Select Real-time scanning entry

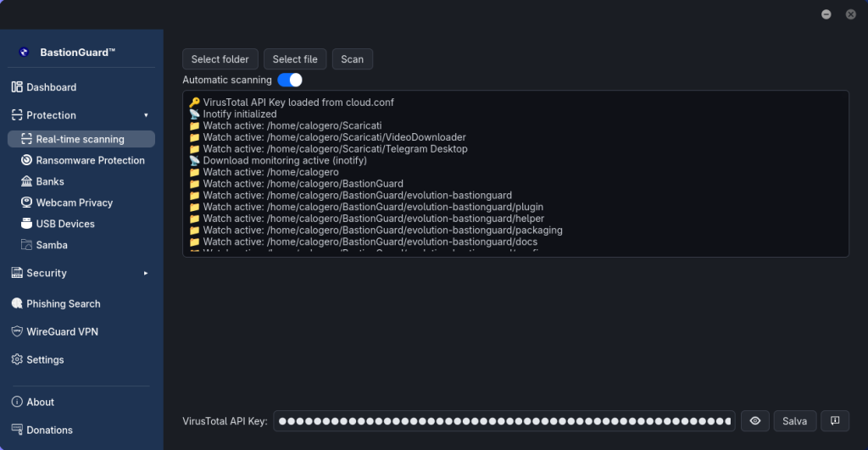(x=81, y=139)
